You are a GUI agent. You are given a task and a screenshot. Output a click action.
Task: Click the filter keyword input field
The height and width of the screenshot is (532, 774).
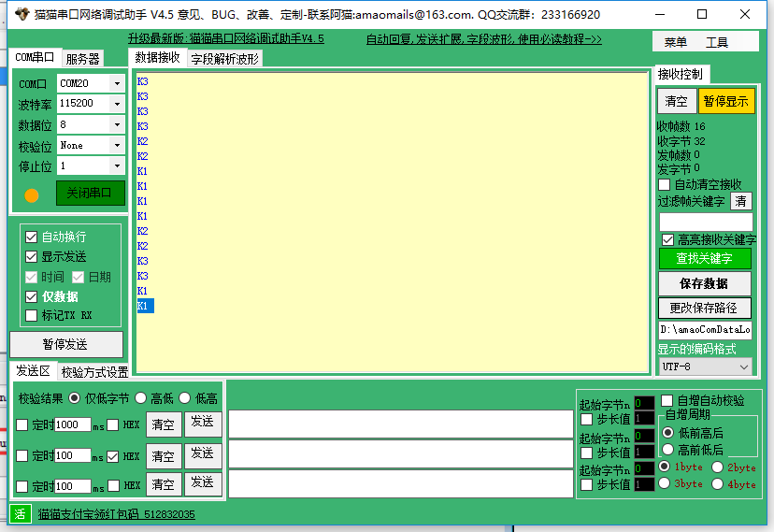[706, 222]
